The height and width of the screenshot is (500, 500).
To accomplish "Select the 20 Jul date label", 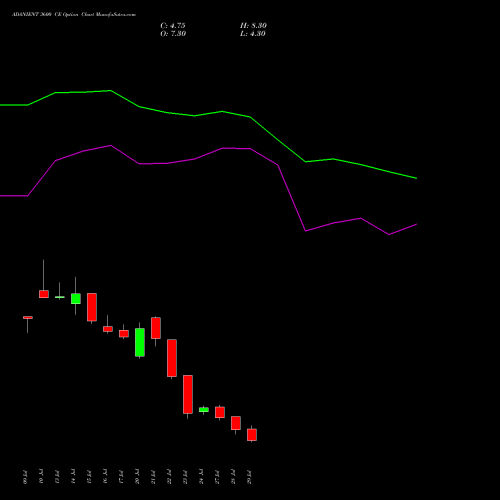I will (137, 477).
